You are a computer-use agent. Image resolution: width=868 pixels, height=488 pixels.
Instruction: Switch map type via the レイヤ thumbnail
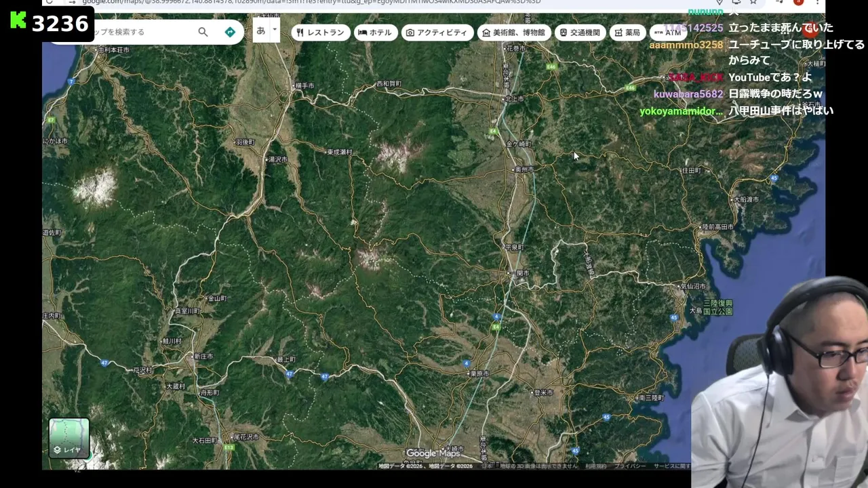(69, 439)
